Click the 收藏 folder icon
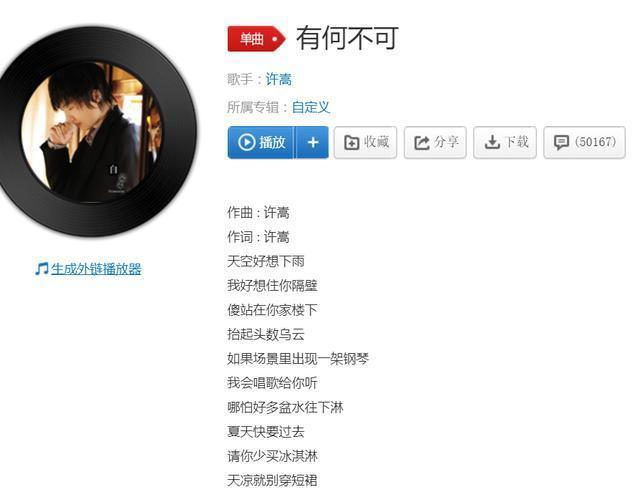The width and height of the screenshot is (640, 492). click(351, 142)
